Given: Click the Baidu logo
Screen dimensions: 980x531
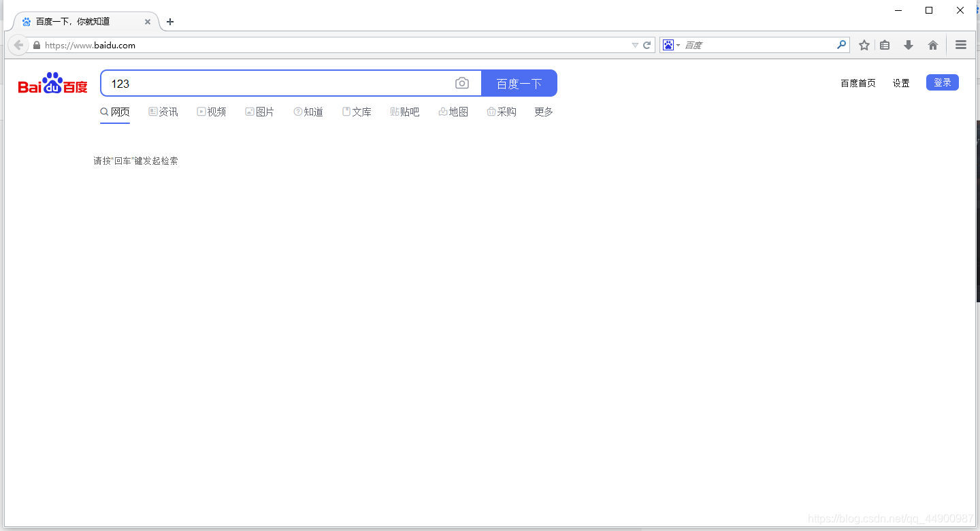Looking at the screenshot, I should [52, 83].
